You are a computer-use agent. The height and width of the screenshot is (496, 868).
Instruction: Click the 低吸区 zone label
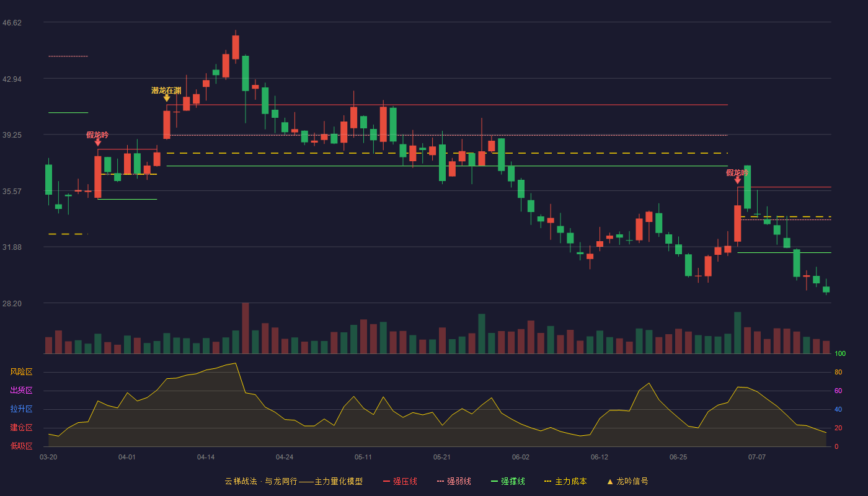(21, 446)
